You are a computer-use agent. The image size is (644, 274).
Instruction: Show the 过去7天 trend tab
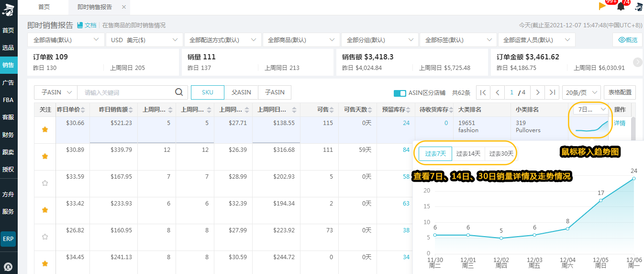[x=435, y=154]
